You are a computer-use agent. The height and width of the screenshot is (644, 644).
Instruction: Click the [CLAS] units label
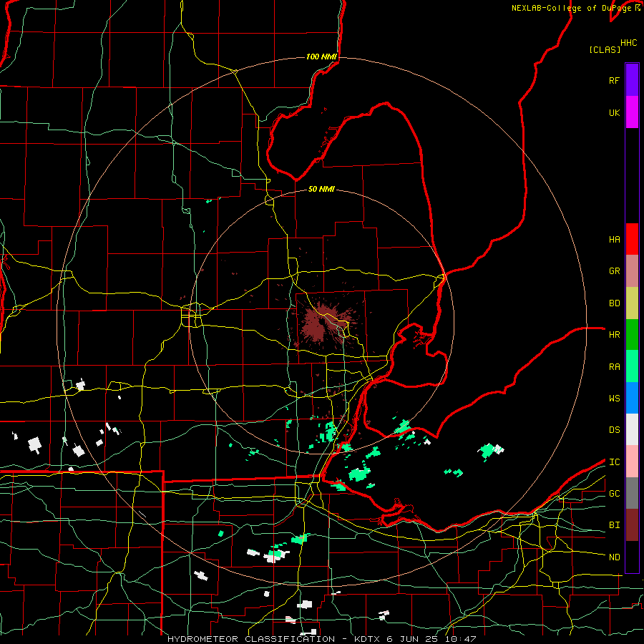(605, 49)
